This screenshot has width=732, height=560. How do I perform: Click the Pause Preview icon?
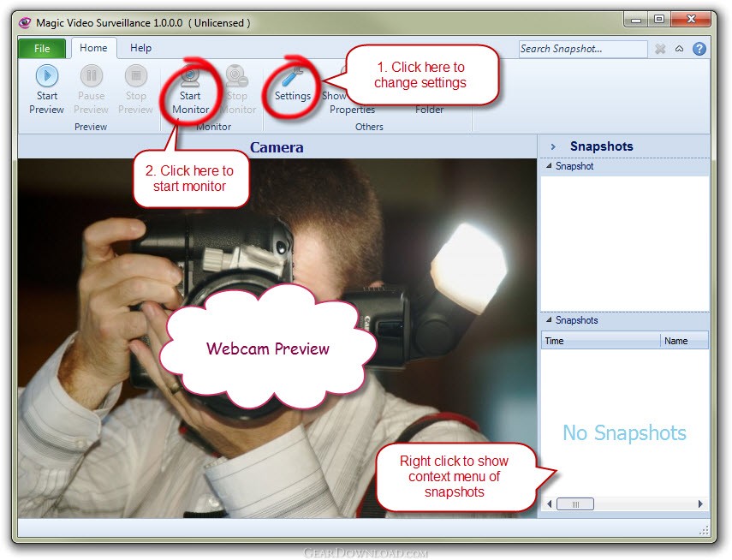[x=91, y=75]
